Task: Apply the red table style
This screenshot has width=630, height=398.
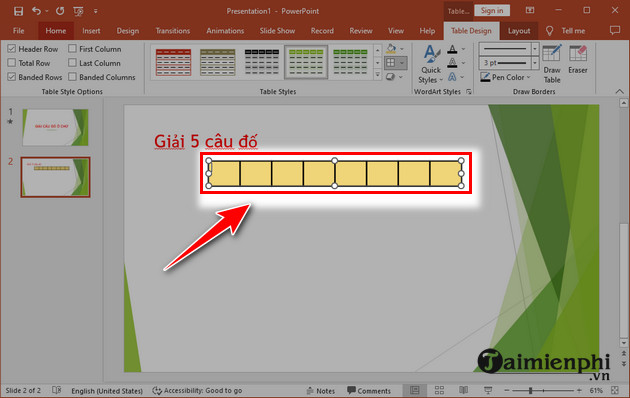Action: (x=174, y=62)
